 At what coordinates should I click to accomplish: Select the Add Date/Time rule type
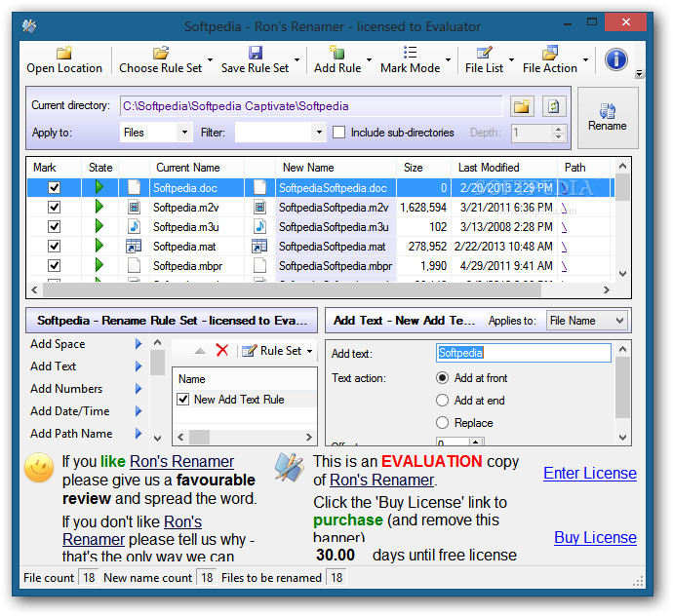pos(86,411)
